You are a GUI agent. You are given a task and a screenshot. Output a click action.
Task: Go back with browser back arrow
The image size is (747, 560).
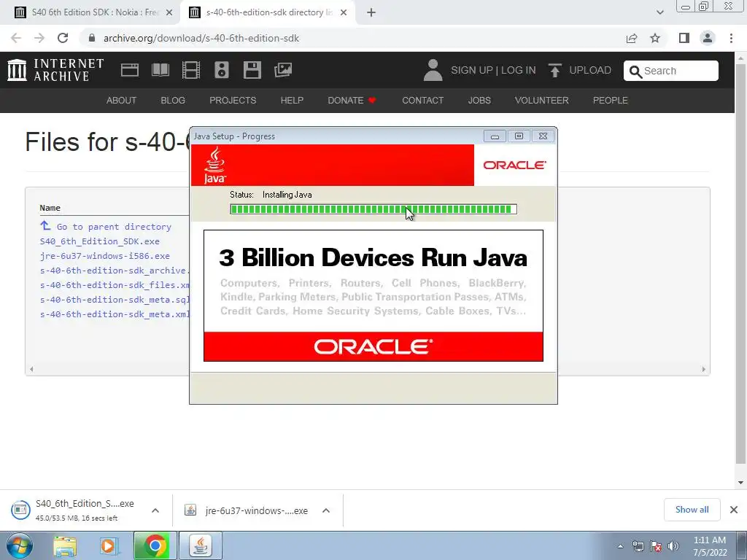[x=16, y=38]
